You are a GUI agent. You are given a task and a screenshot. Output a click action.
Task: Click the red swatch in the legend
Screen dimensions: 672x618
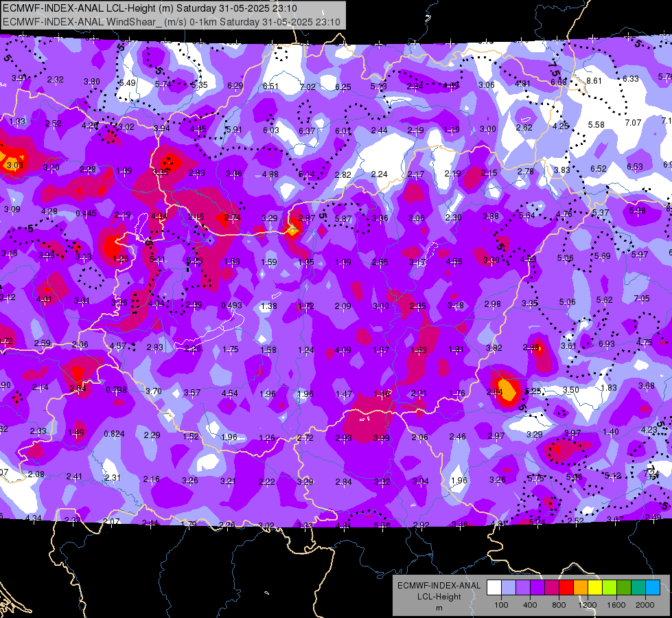point(566,588)
